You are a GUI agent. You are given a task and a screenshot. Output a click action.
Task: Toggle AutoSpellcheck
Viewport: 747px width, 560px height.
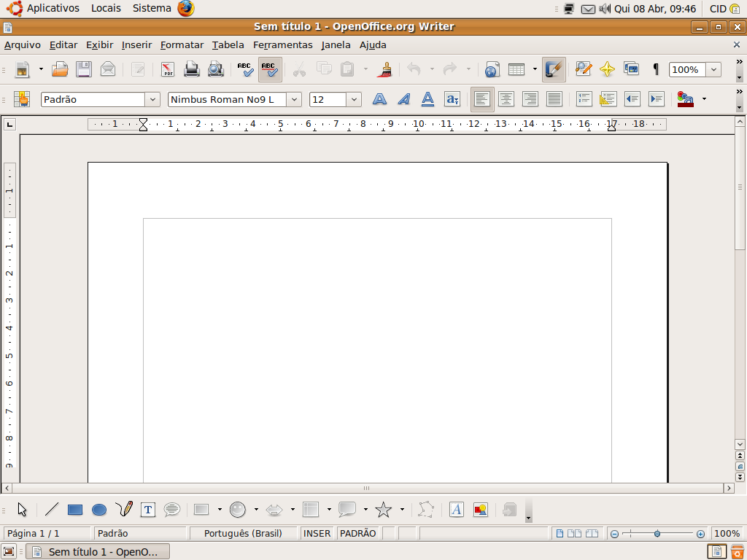(x=269, y=69)
